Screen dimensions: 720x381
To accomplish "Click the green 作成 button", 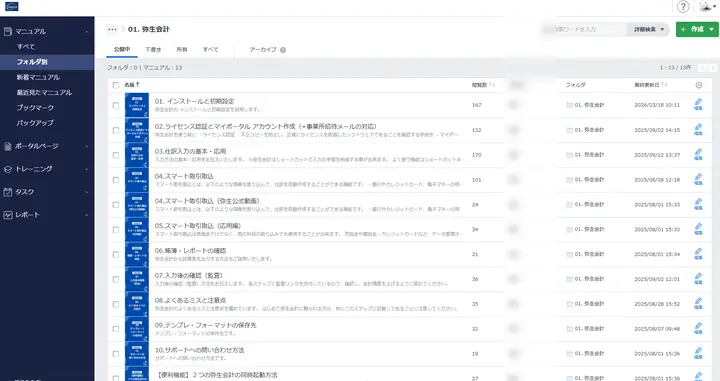I will pyautogui.click(x=697, y=29).
